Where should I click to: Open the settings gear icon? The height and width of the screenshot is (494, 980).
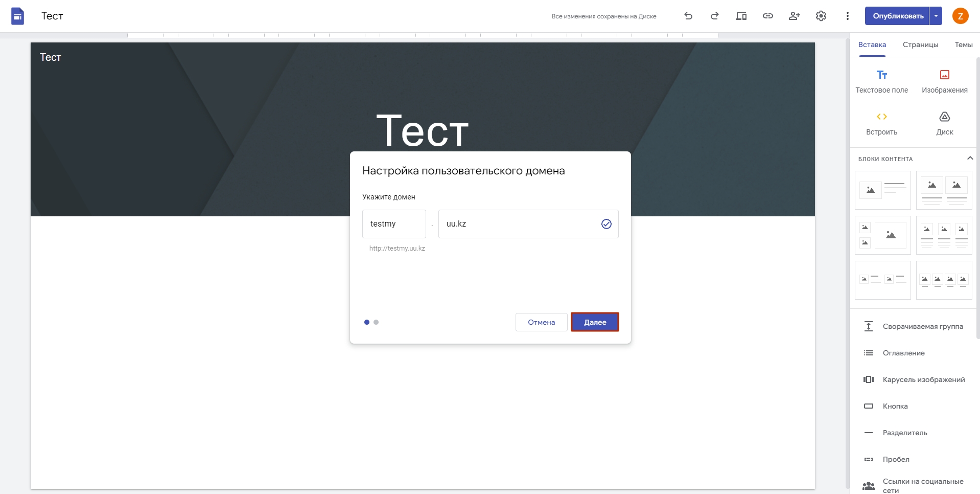(821, 16)
